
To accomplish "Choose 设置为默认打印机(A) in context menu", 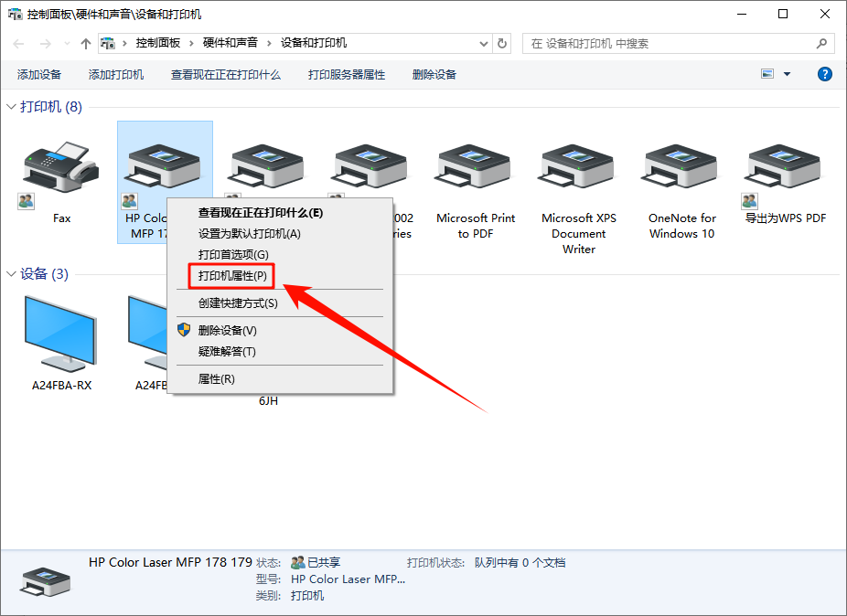I will point(249,233).
